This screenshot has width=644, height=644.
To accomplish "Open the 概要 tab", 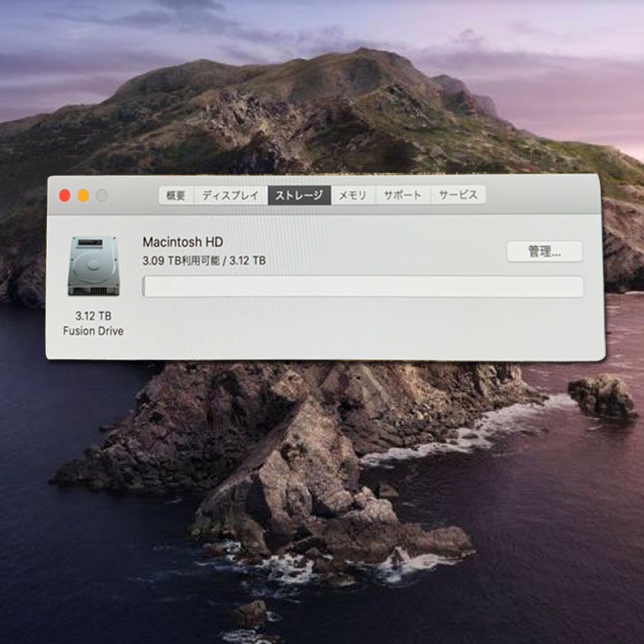I will 176,196.
